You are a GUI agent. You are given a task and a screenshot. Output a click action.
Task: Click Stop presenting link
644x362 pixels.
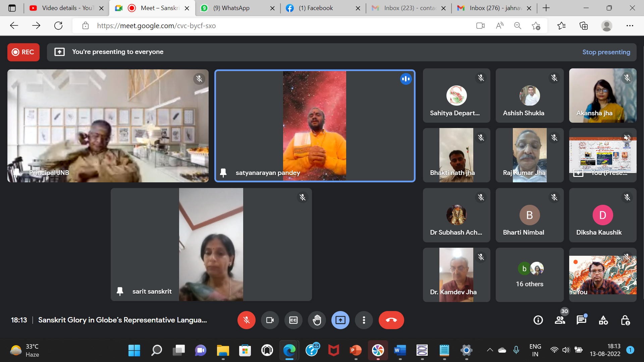606,52
